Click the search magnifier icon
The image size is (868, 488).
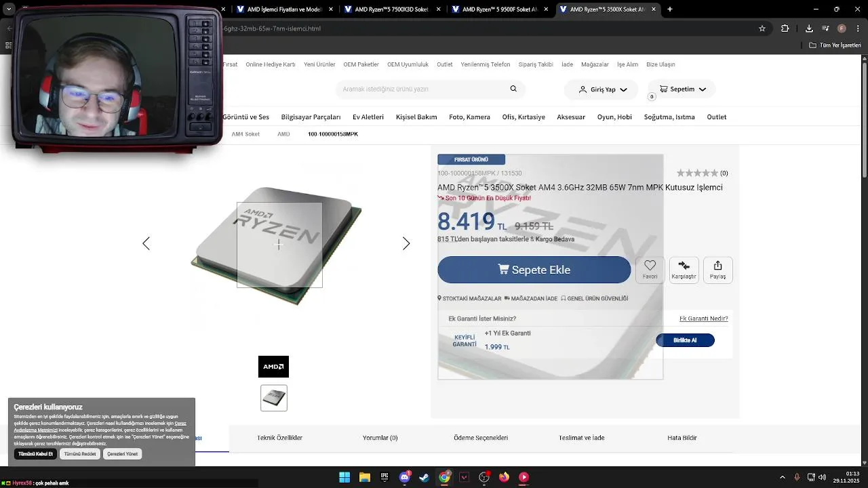(513, 89)
